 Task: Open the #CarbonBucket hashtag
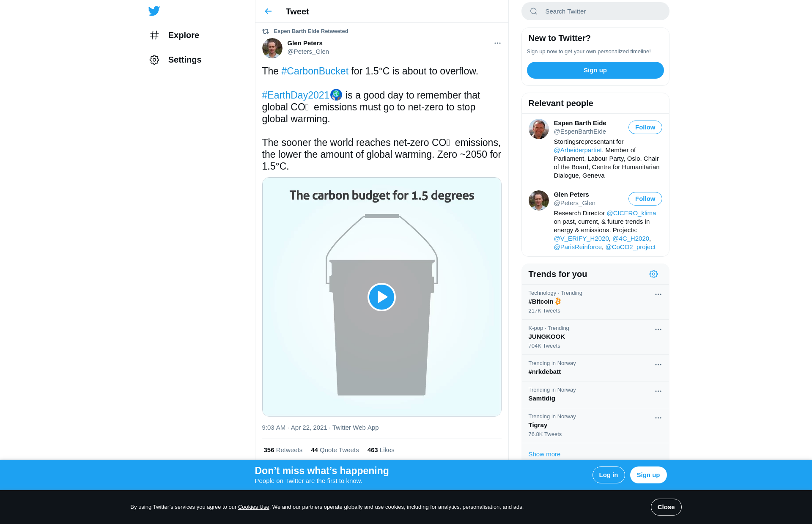pyautogui.click(x=315, y=71)
